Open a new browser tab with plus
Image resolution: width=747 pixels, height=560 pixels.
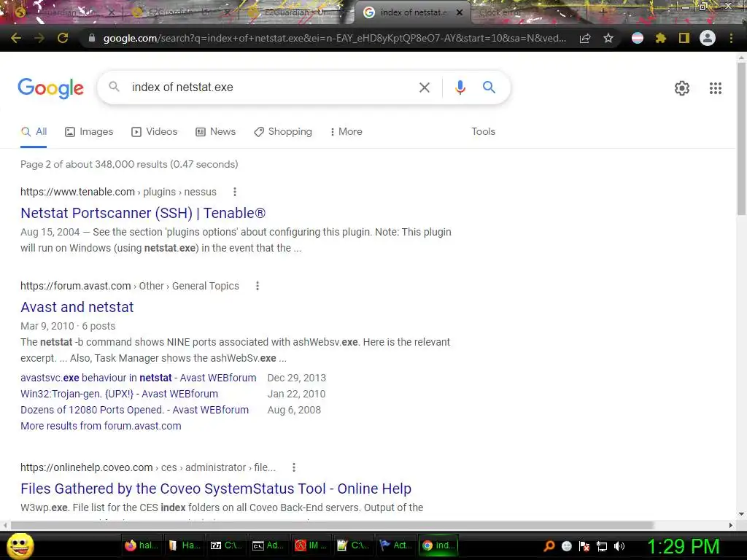(x=603, y=12)
